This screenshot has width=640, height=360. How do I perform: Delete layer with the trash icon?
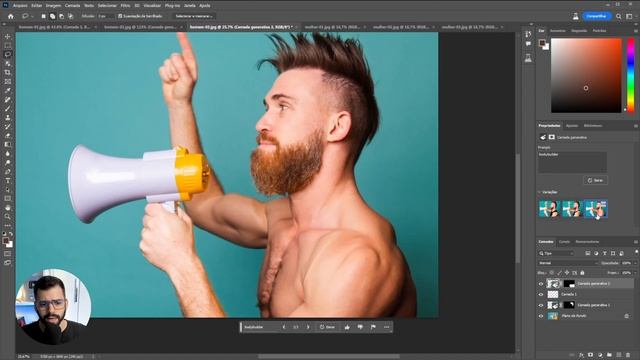tap(628, 355)
